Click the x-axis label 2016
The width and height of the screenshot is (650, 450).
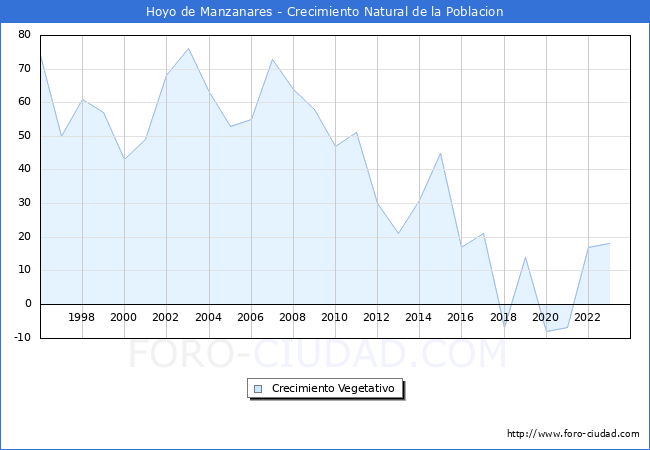461,317
